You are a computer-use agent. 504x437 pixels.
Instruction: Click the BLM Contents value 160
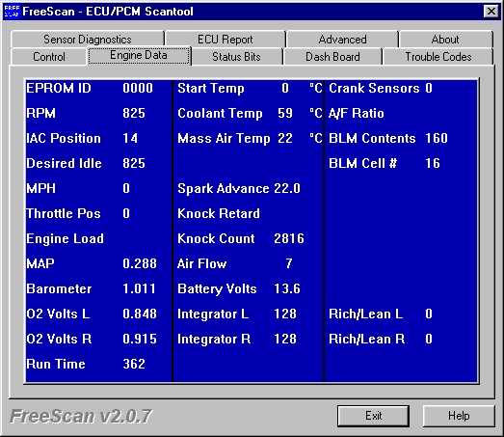coord(437,138)
